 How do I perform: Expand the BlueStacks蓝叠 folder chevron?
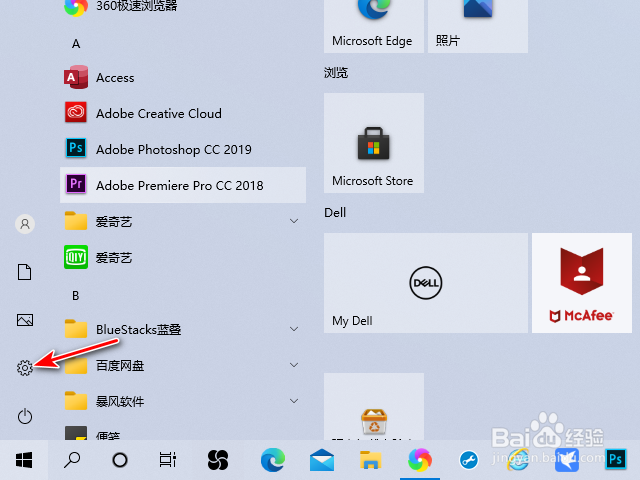[294, 329]
